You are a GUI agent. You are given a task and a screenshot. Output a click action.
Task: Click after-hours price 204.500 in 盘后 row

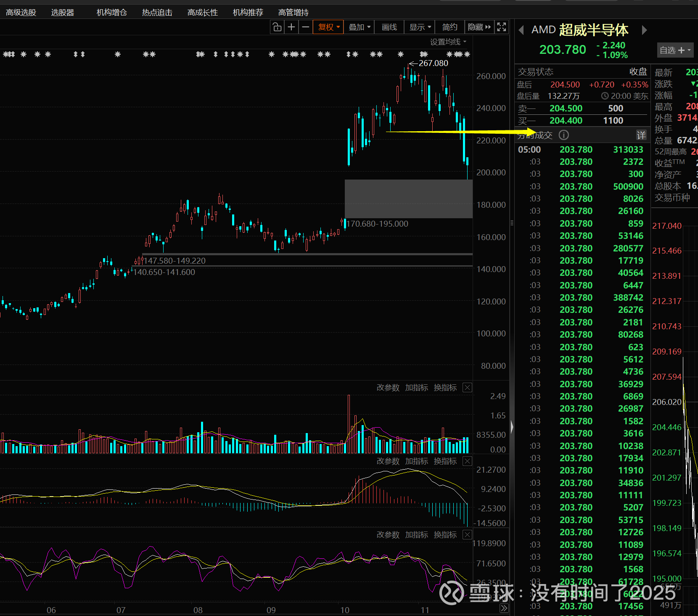[x=565, y=85]
